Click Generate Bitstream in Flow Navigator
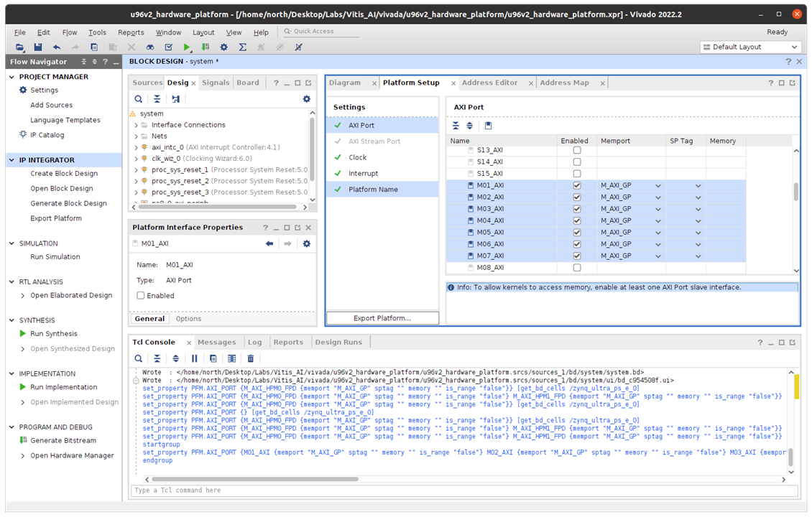 (x=63, y=440)
